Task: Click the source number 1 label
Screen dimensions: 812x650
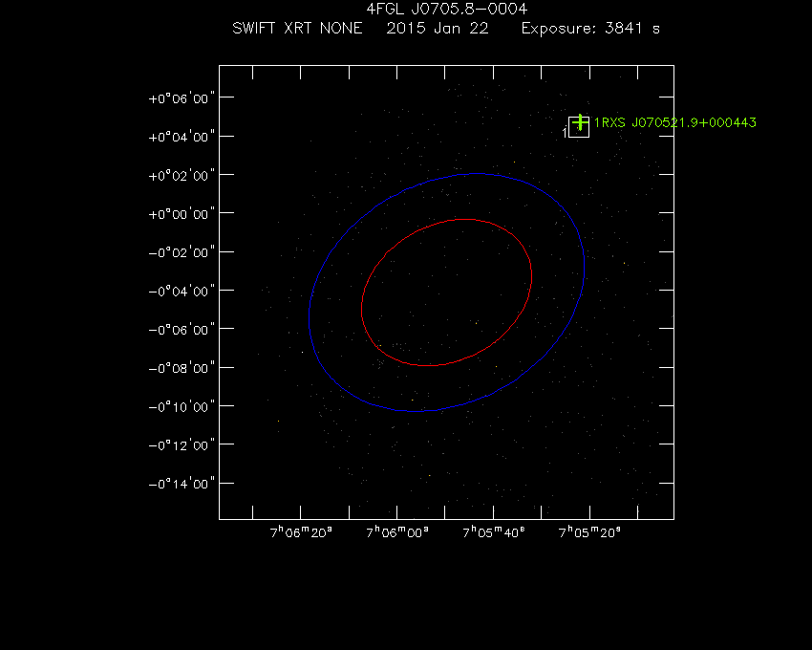Action: click(x=565, y=133)
